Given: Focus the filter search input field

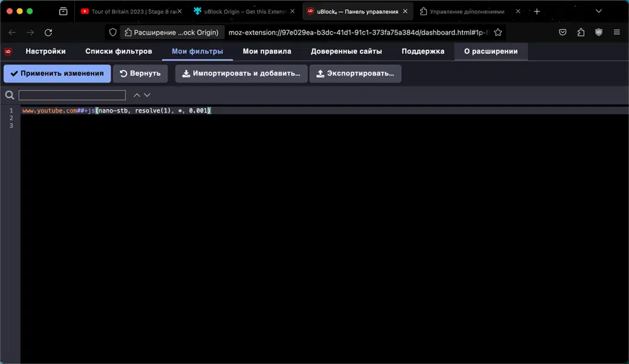Looking at the screenshot, I should point(72,95).
